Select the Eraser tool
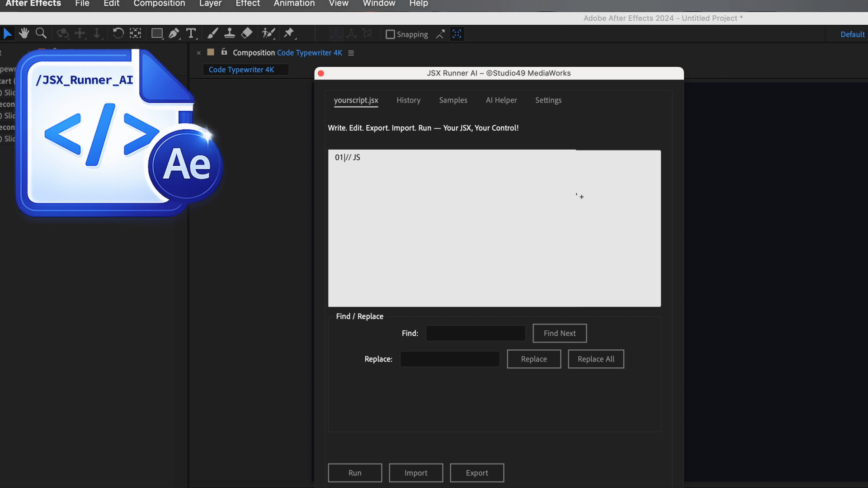Image resolution: width=868 pixels, height=488 pixels. tap(247, 33)
